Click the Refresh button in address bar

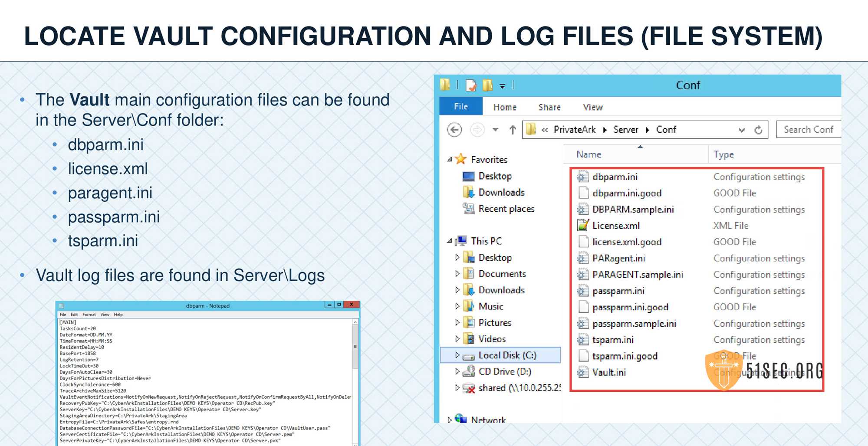(758, 130)
